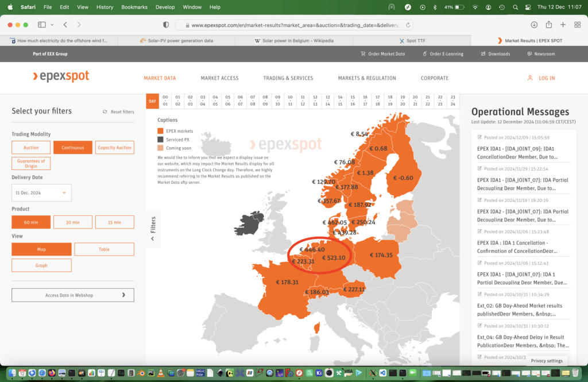
Task: Switch to Map view
Action: [x=41, y=249]
